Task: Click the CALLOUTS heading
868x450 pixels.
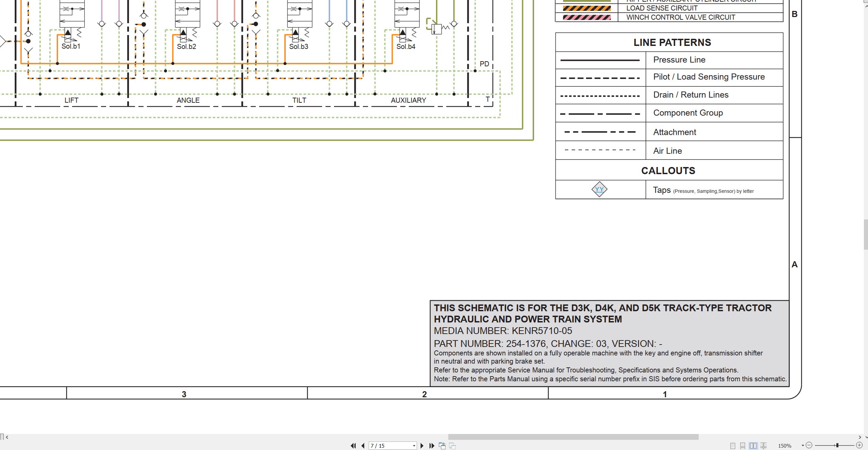Action: point(668,171)
